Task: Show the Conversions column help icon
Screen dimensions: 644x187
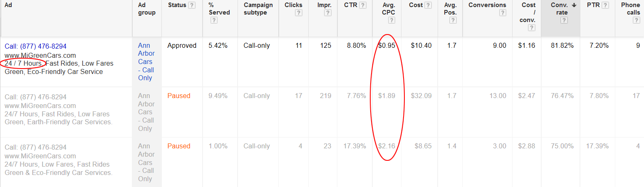Action: (503, 13)
